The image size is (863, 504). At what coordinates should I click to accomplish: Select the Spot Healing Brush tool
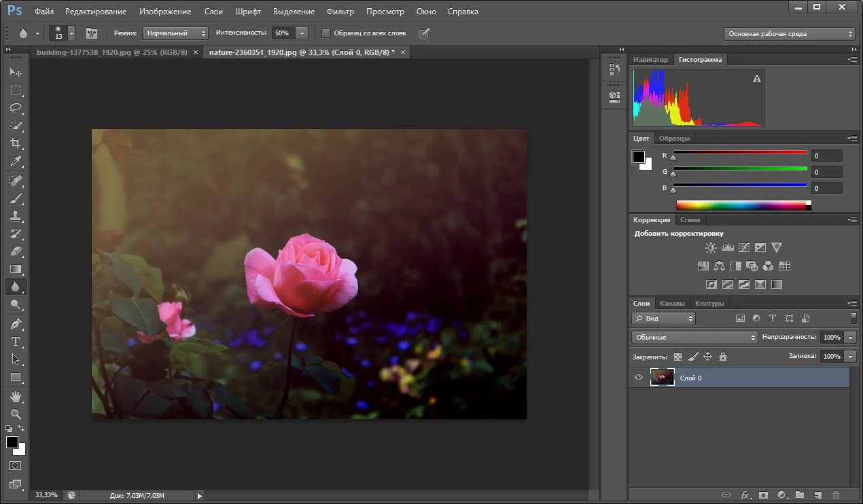tap(16, 181)
